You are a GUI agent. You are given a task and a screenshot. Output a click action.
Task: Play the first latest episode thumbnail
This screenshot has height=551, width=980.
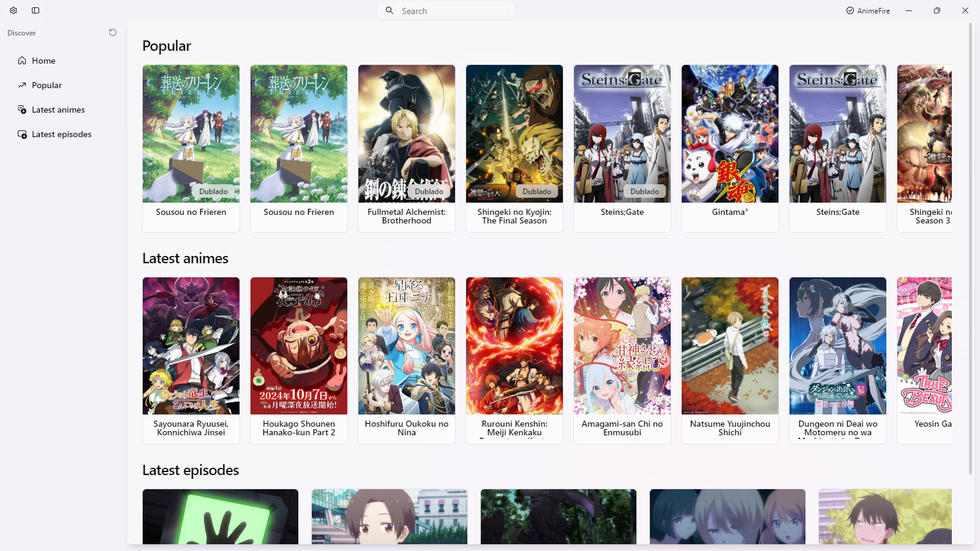(x=221, y=516)
